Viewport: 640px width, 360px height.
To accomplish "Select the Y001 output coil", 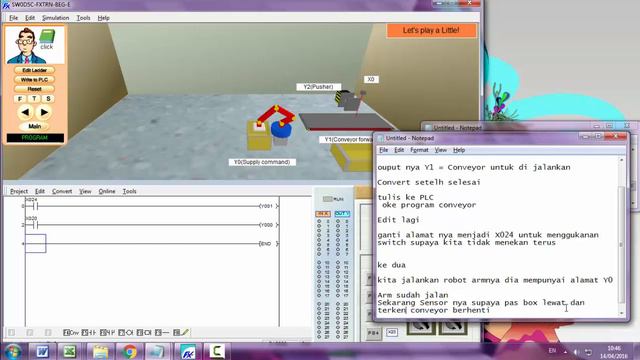I will [x=268, y=206].
